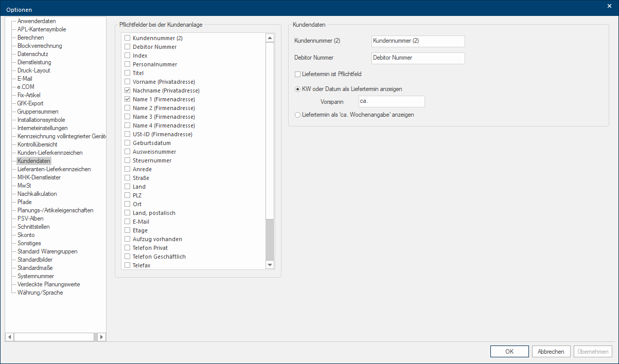The height and width of the screenshot is (364, 619).
Task: Confirm with the OK button
Action: 509,352
